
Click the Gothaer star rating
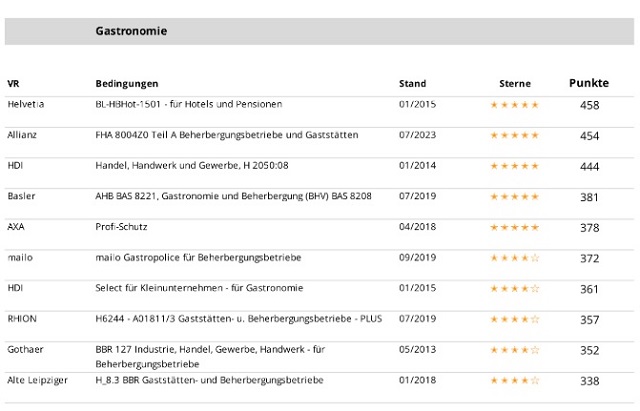(x=514, y=351)
